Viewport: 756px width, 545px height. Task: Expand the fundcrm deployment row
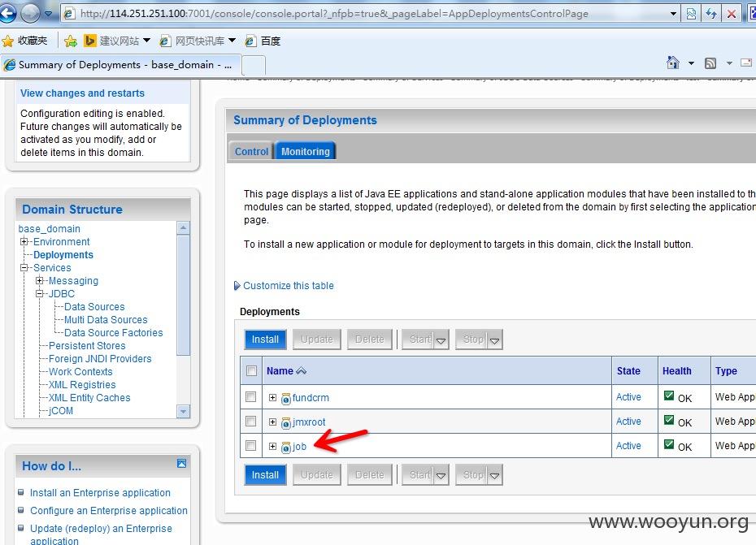[x=272, y=397]
